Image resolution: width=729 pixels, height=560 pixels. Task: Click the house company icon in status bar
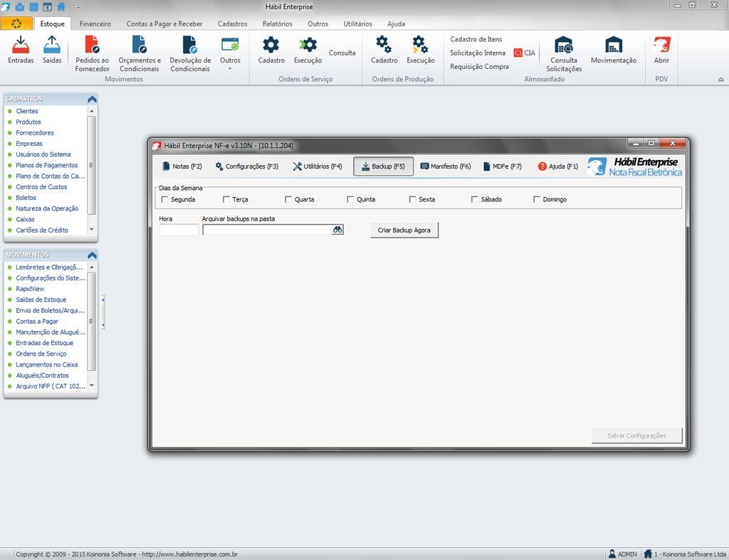(648, 554)
